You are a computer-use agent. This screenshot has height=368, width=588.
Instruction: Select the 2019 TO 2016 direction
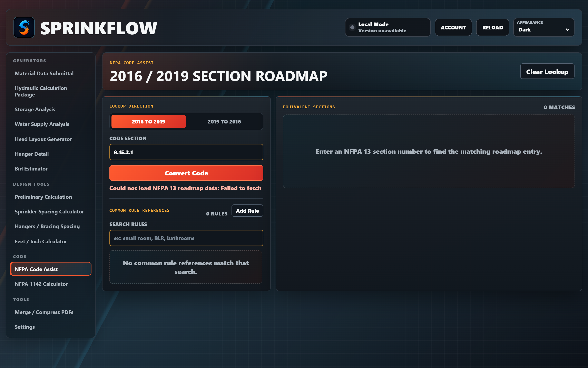point(224,121)
